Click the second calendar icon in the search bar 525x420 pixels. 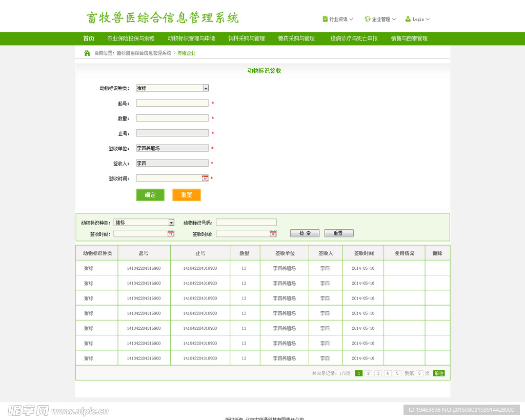273,233
